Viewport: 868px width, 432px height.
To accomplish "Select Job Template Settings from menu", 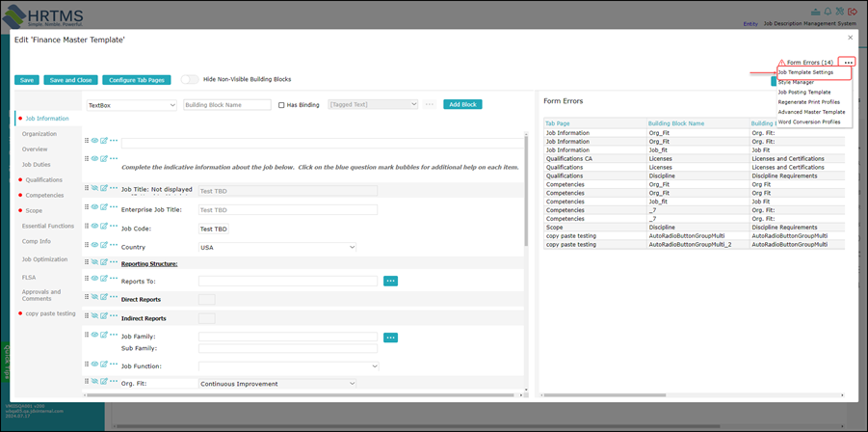I will (805, 72).
